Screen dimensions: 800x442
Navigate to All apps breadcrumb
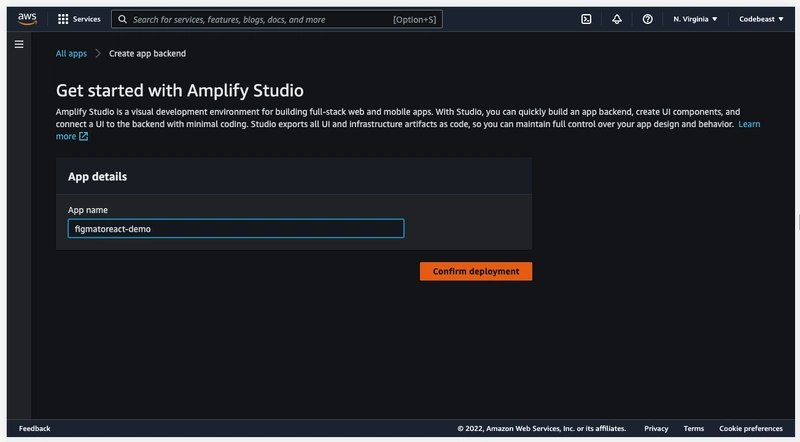[71, 54]
